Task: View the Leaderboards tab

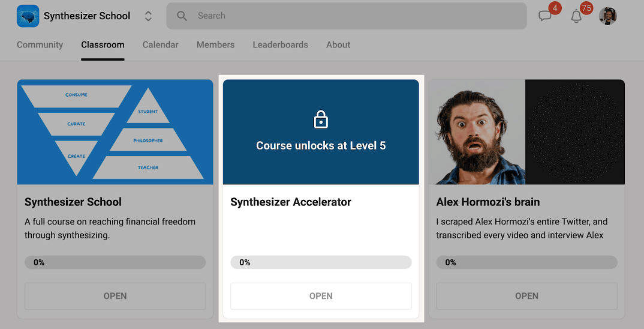Action: pyautogui.click(x=280, y=44)
